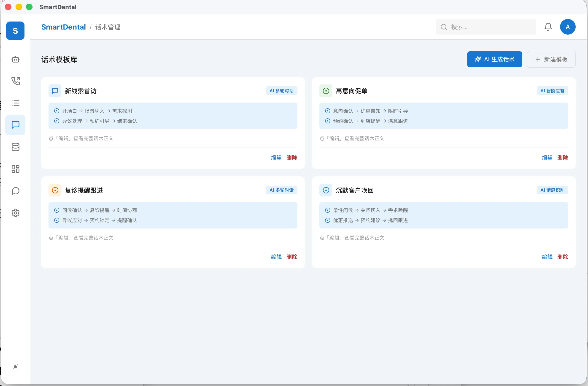Click the green window zoom button
Screen dimensions: 588x386
(x=29, y=7)
